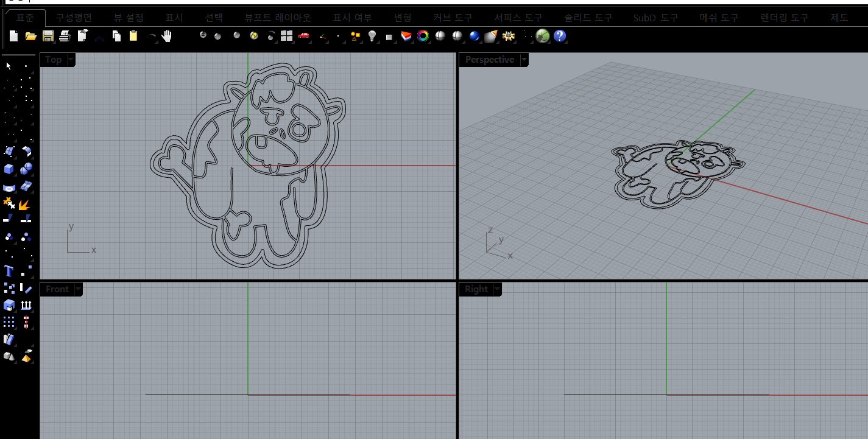
Task: Print using the printer icon
Action: point(65,37)
